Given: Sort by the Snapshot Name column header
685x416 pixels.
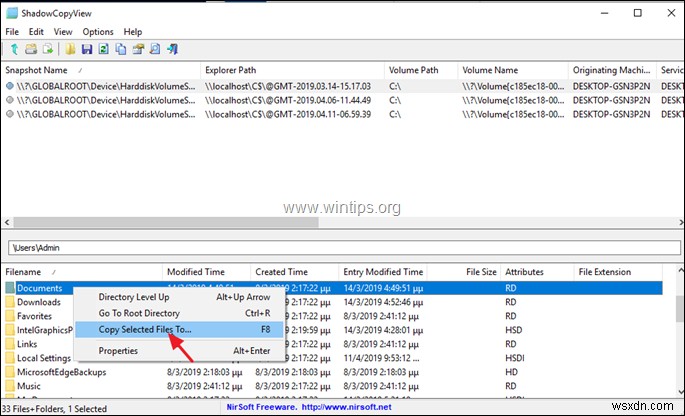Looking at the screenshot, I should click(x=100, y=70).
